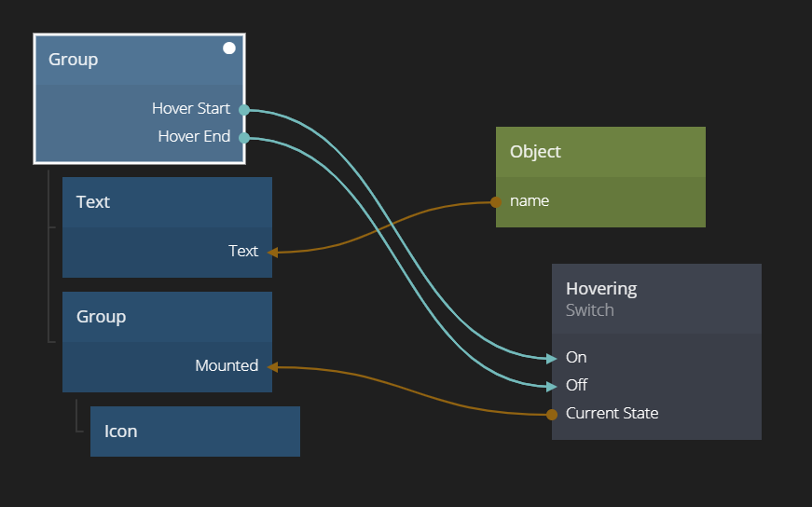Select the Icon node

195,432
